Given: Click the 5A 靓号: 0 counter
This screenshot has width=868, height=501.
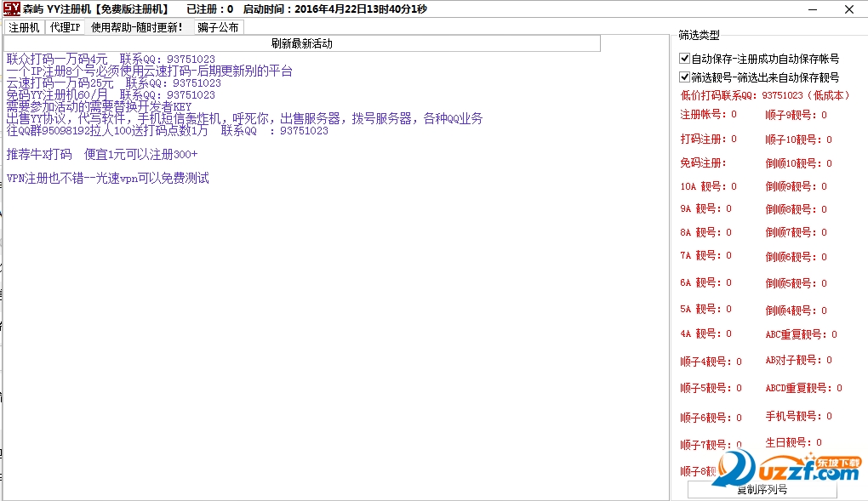Looking at the screenshot, I should (x=705, y=309).
